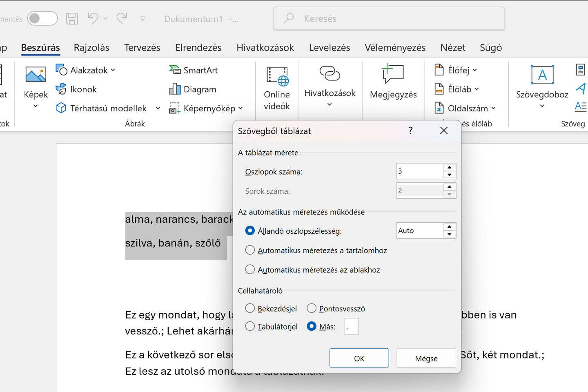Image resolution: width=588 pixels, height=392 pixels.
Task: Open the Élőfej header menu
Action: [x=456, y=70]
